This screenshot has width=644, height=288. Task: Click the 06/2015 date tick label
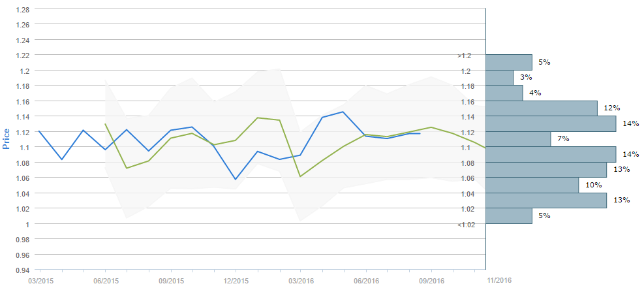105,280
